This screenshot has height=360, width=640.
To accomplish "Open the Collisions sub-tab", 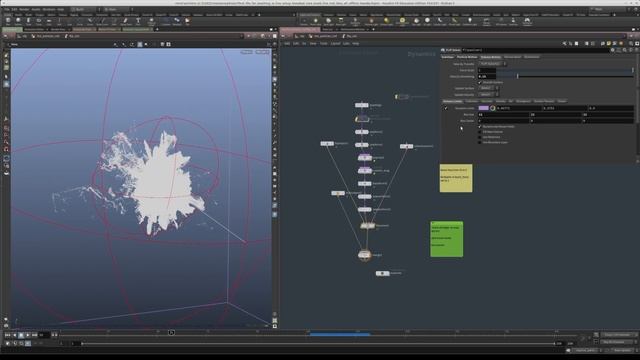I will coord(471,101).
